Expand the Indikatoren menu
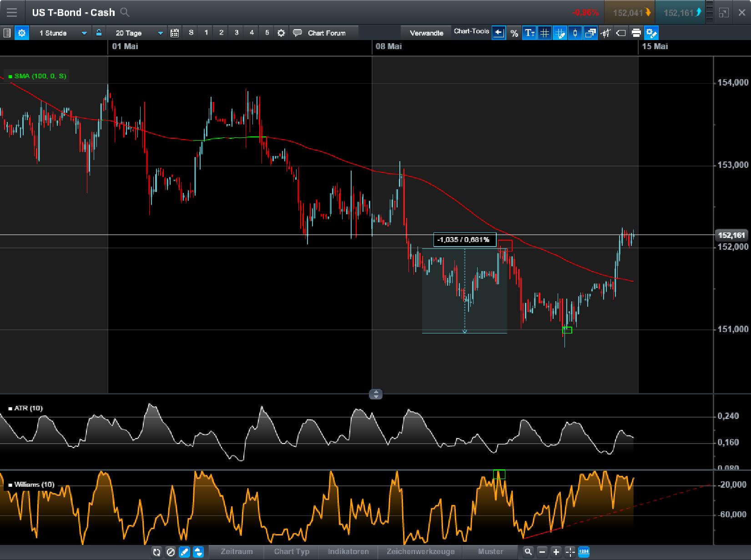Viewport: 751px width, 560px height. (x=348, y=551)
